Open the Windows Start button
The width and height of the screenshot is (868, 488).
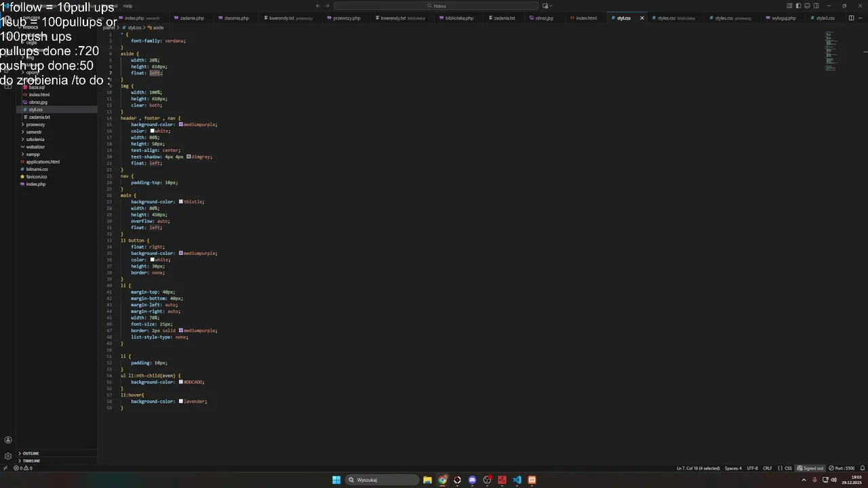click(x=336, y=480)
